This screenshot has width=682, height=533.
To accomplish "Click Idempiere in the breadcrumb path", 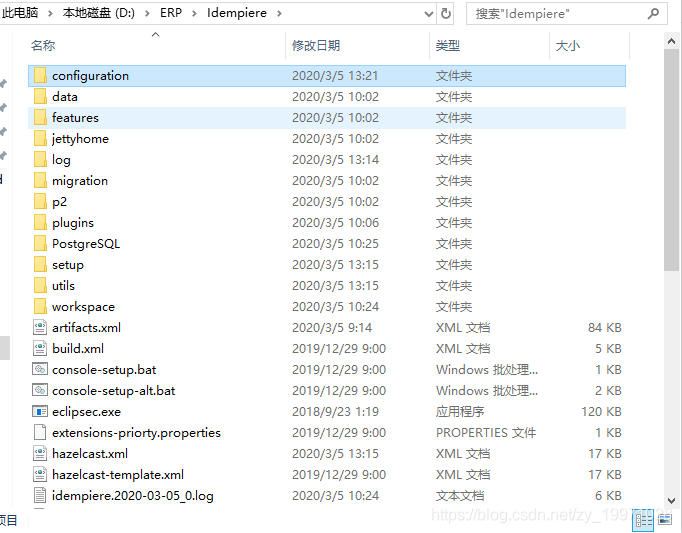I will (x=237, y=13).
